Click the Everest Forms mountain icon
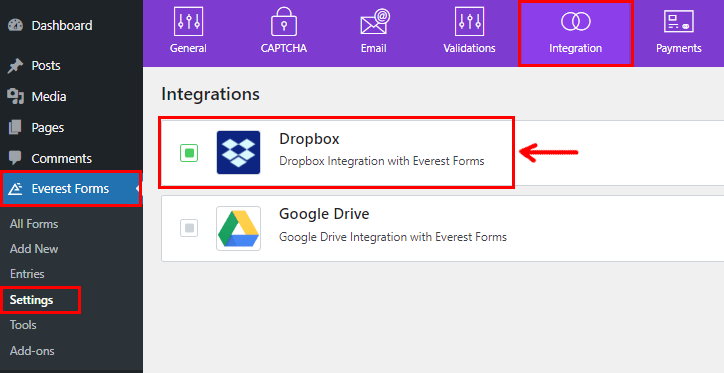724x373 pixels. [15, 189]
